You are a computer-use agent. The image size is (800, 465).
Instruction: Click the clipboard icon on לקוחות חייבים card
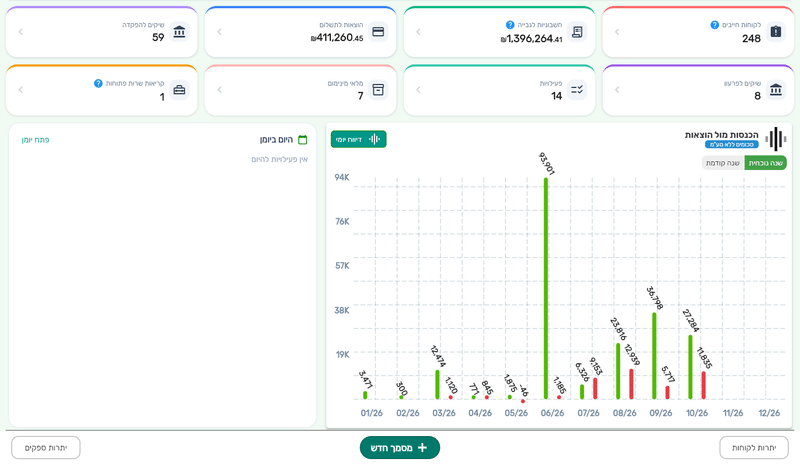pos(776,32)
